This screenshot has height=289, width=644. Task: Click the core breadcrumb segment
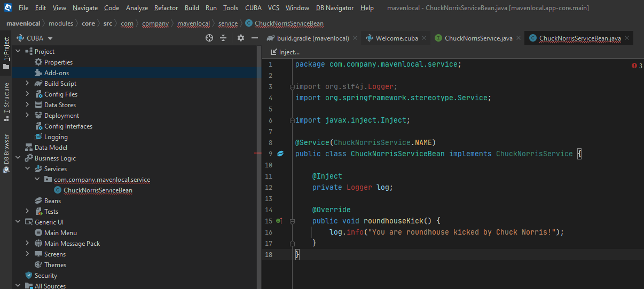click(88, 23)
